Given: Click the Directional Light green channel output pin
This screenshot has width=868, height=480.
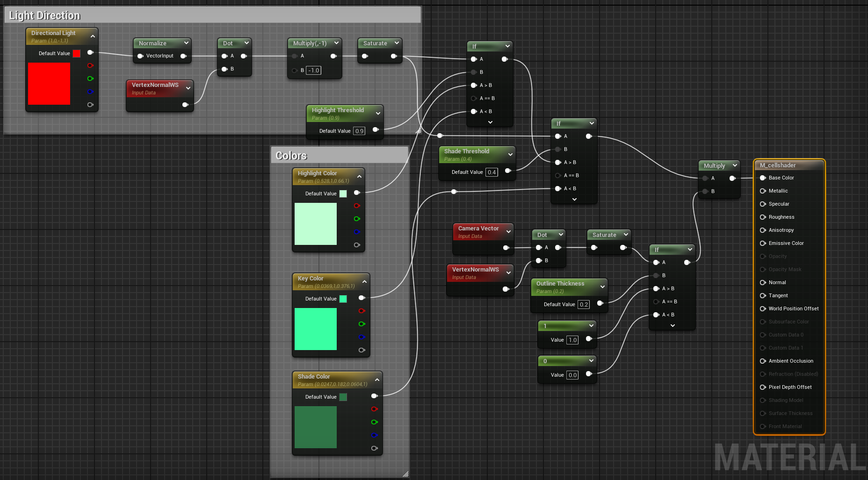Looking at the screenshot, I should click(x=90, y=79).
